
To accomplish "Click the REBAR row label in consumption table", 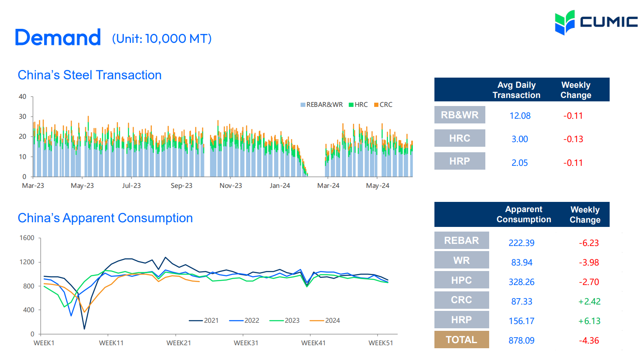I will [x=461, y=240].
